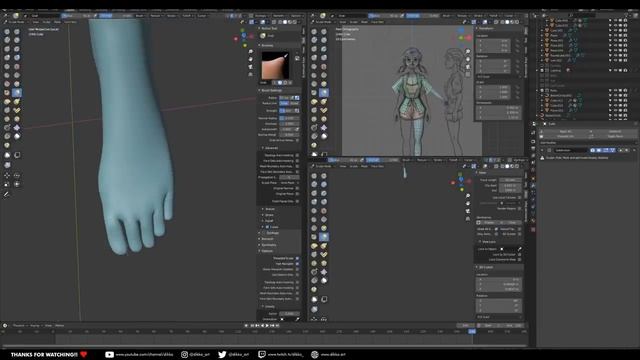Open the Marker menu in the timeline

[x=60, y=326]
